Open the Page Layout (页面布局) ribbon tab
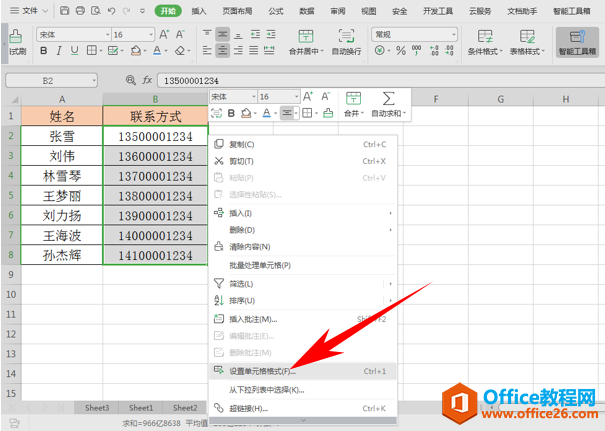 tap(237, 11)
